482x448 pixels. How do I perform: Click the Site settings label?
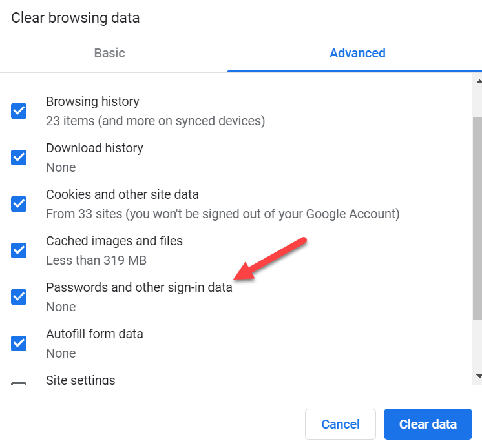click(81, 380)
